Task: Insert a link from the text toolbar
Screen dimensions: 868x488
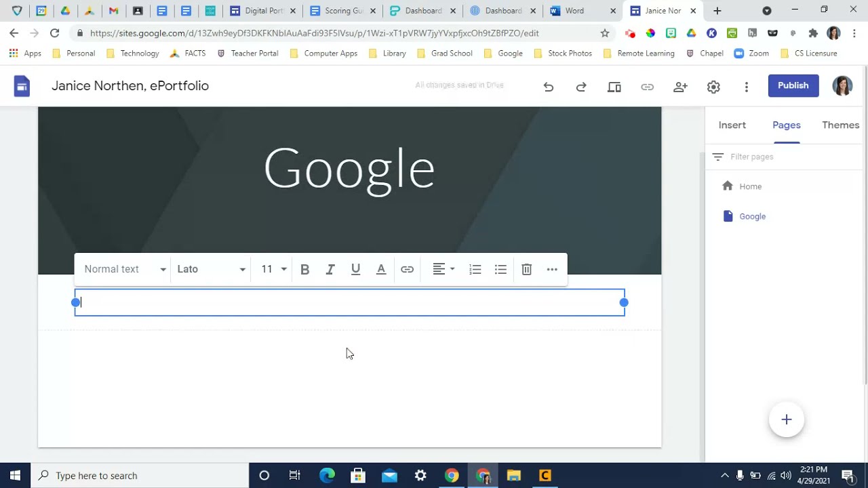Action: (x=407, y=269)
